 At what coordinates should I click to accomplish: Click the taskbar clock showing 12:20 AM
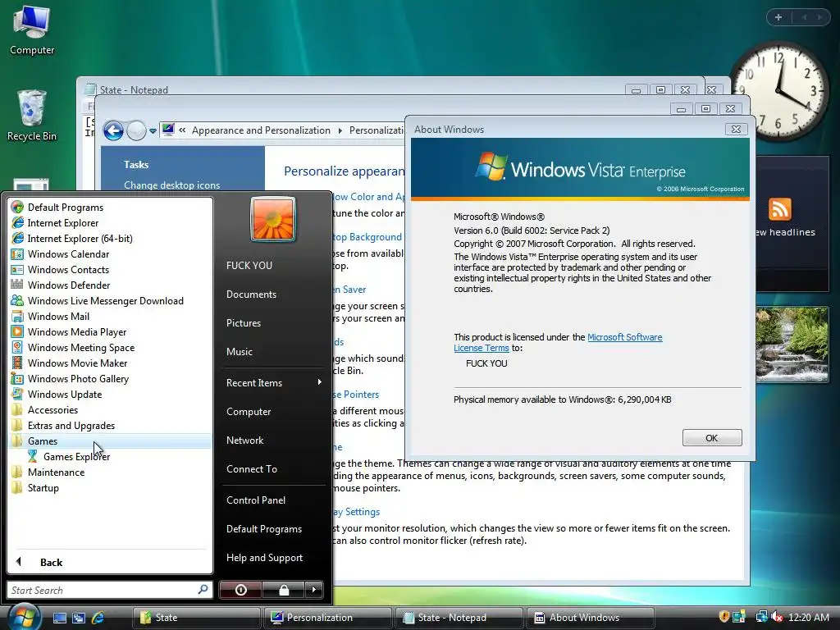pos(808,617)
